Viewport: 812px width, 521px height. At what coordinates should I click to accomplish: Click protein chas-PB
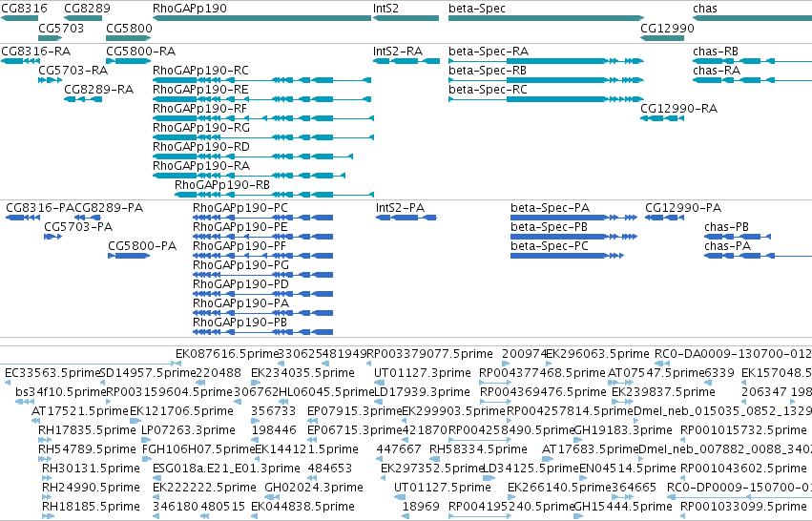[738, 237]
